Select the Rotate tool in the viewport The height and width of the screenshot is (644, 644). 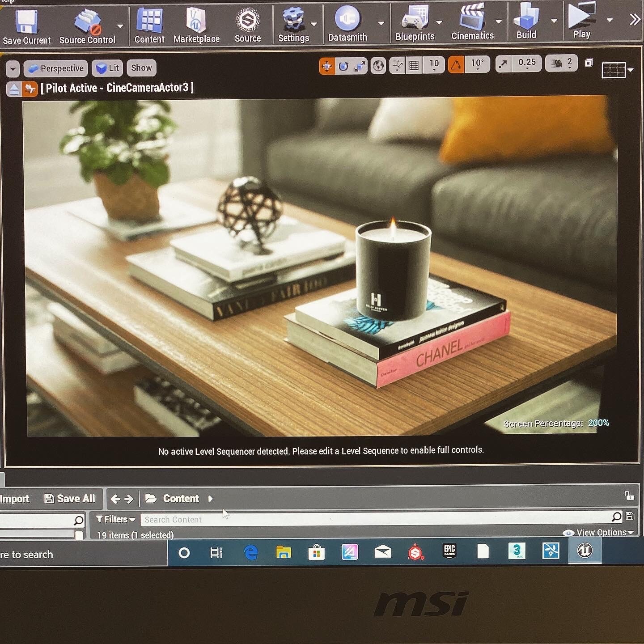pos(343,65)
